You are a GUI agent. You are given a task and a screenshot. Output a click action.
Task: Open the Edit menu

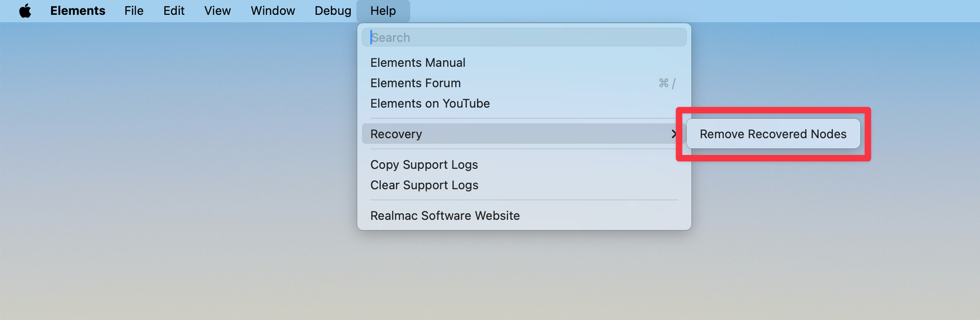tap(174, 11)
